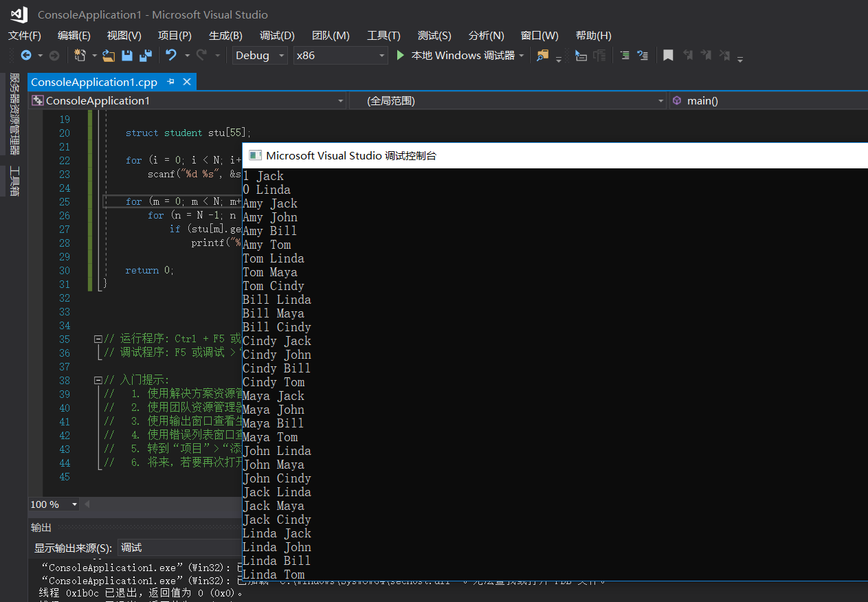Open the 调试(D) menu
Screen dimensions: 868x602
click(x=277, y=36)
